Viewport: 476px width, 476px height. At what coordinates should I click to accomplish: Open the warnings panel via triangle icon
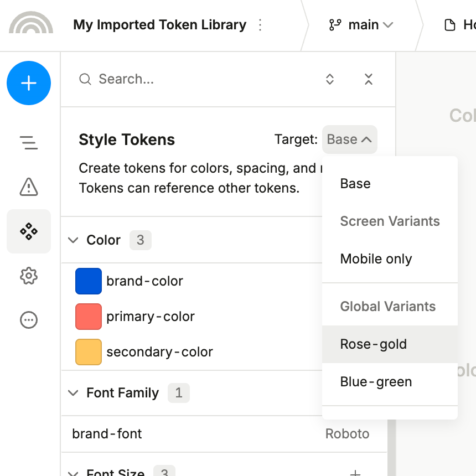click(29, 187)
